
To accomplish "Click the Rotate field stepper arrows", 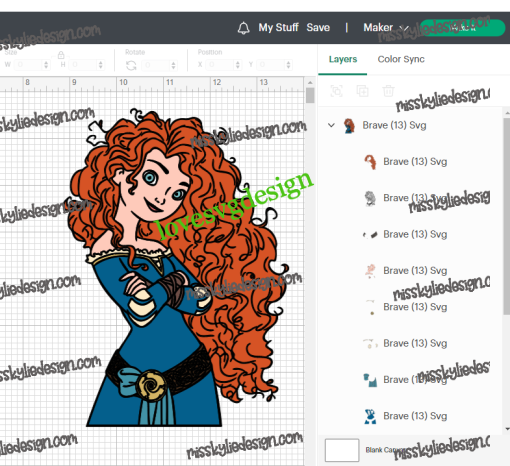I will 173,65.
